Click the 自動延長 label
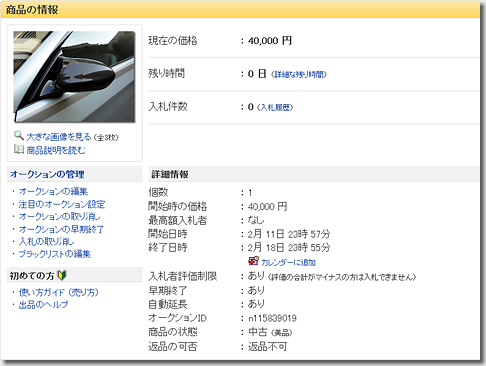Image resolution: width=486 pixels, height=366 pixels. (168, 304)
